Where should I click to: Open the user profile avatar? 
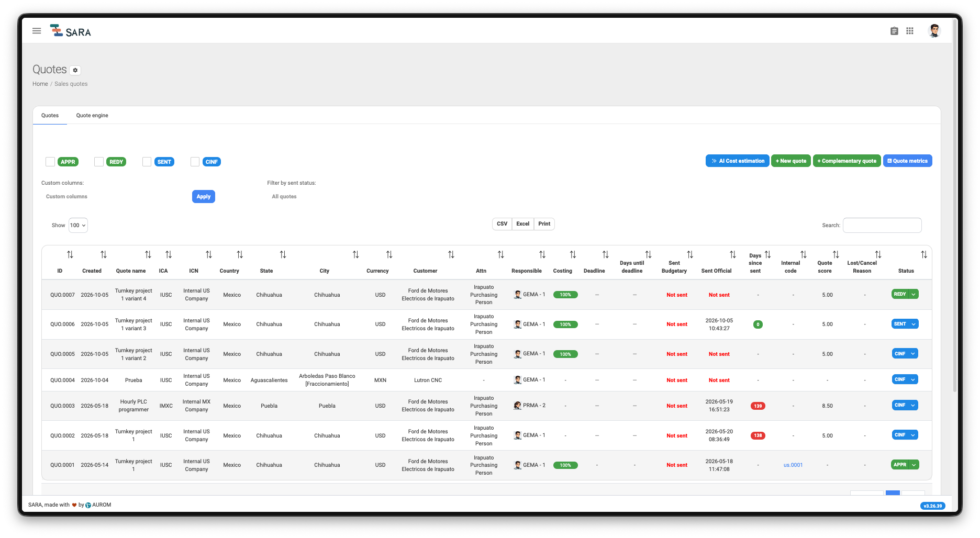click(x=934, y=31)
